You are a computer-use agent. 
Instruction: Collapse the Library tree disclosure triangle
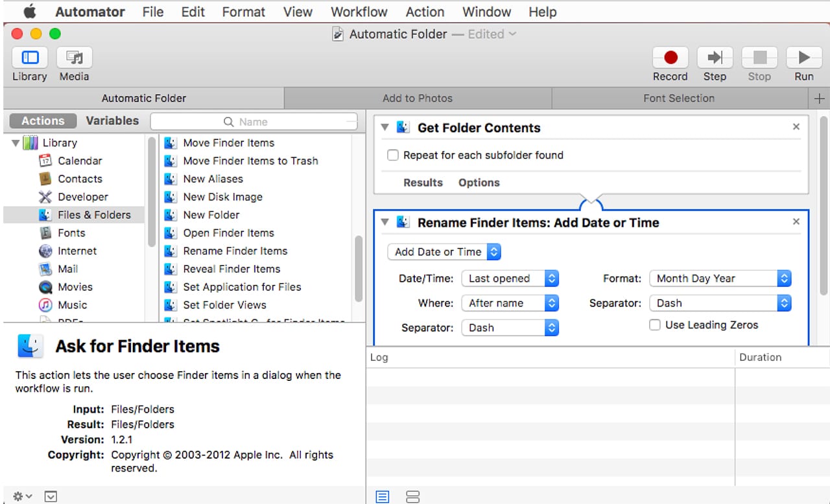click(x=16, y=143)
